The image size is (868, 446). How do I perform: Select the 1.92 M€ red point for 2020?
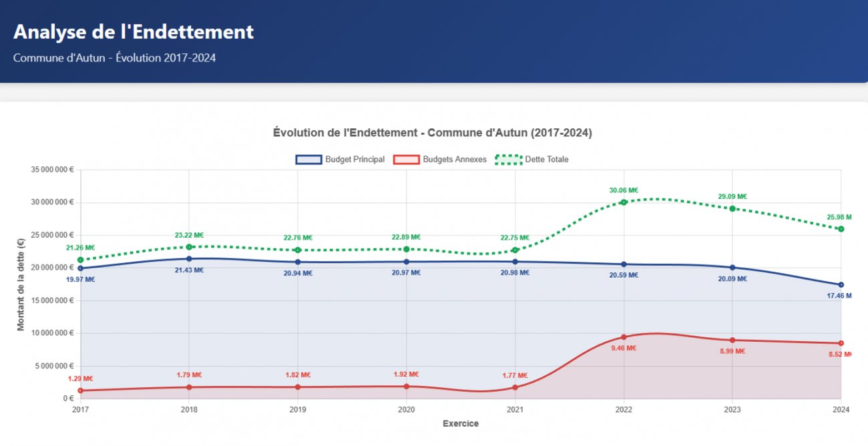point(407,387)
